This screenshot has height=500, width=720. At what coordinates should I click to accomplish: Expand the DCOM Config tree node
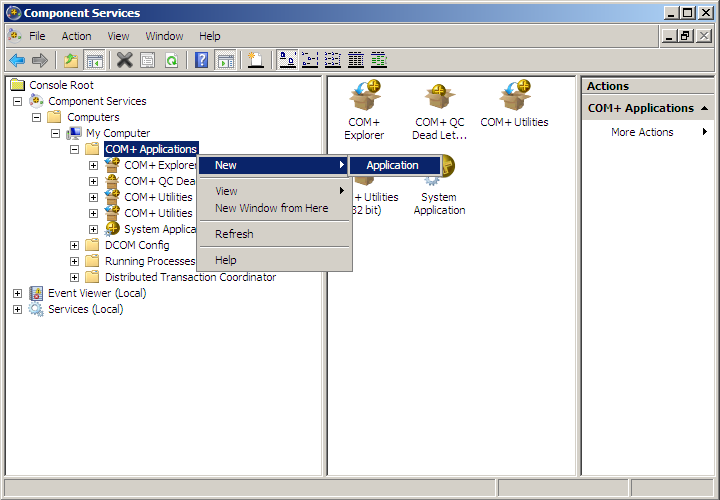point(74,245)
